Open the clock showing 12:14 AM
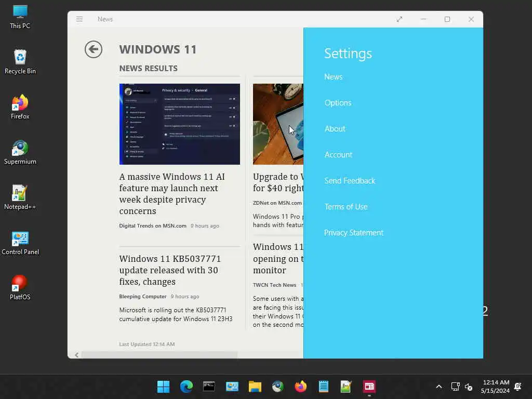This screenshot has height=399, width=532. pyautogui.click(x=495, y=387)
